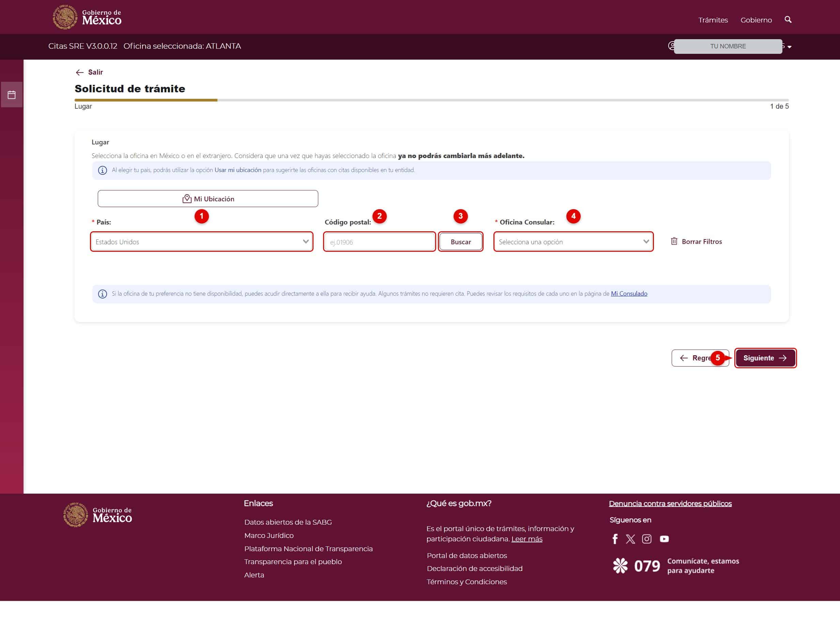Viewport: 840px width, 620px height.
Task: Click the Código postal input field
Action: [x=379, y=242]
